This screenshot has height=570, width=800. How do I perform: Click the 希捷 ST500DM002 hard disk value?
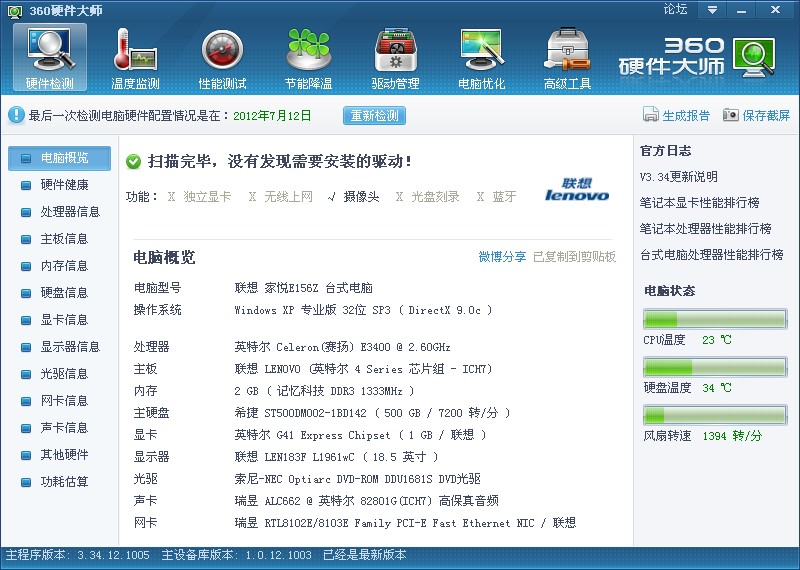pos(372,413)
